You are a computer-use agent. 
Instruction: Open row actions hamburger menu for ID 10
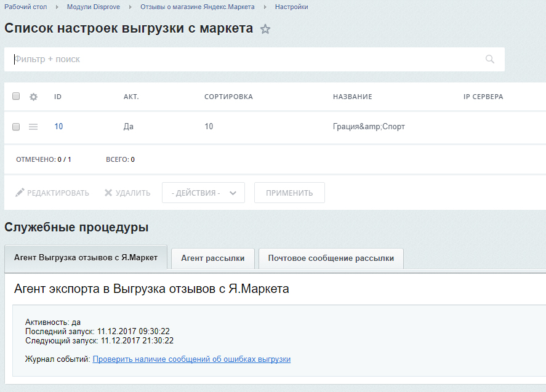(33, 127)
